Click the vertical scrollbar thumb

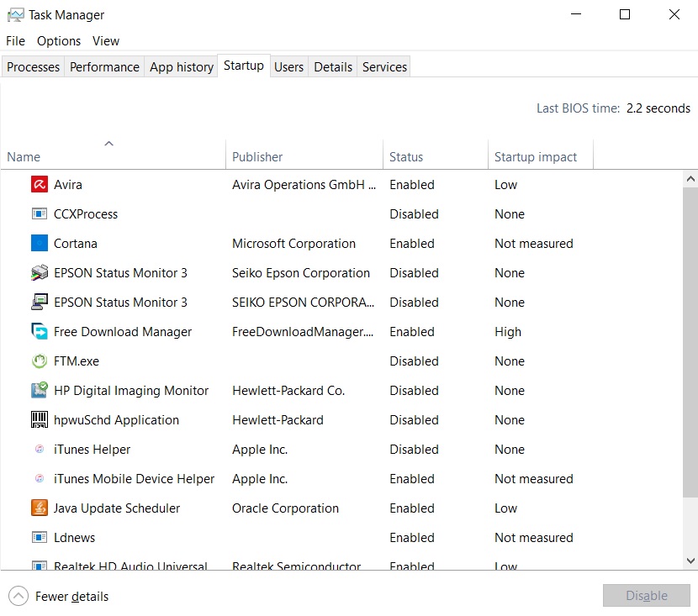pos(690,343)
